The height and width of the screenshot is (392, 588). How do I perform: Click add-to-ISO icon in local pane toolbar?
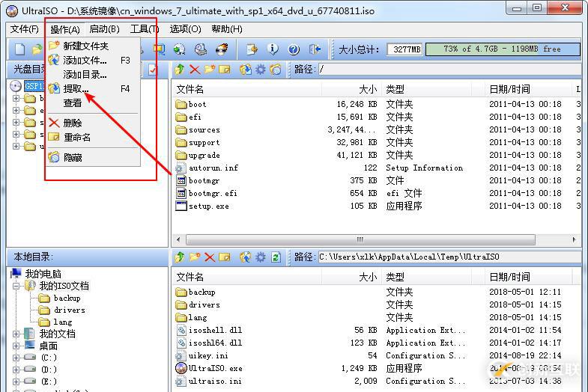(245, 257)
